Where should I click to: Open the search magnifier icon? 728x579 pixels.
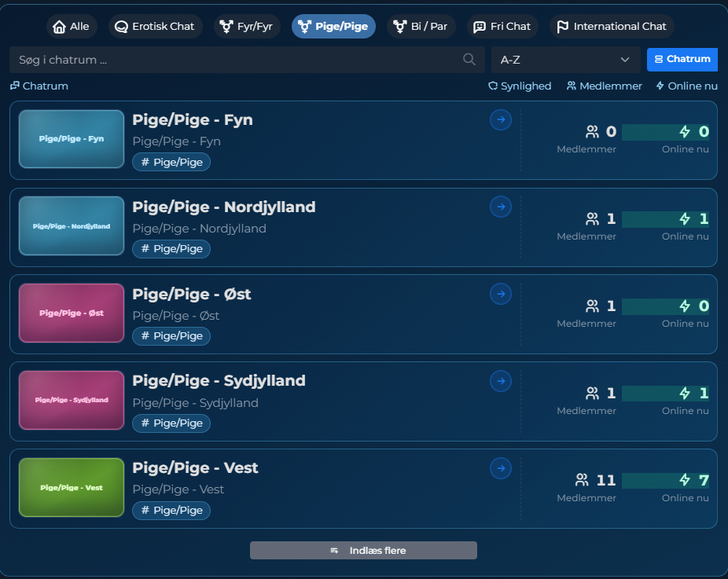[x=469, y=59]
